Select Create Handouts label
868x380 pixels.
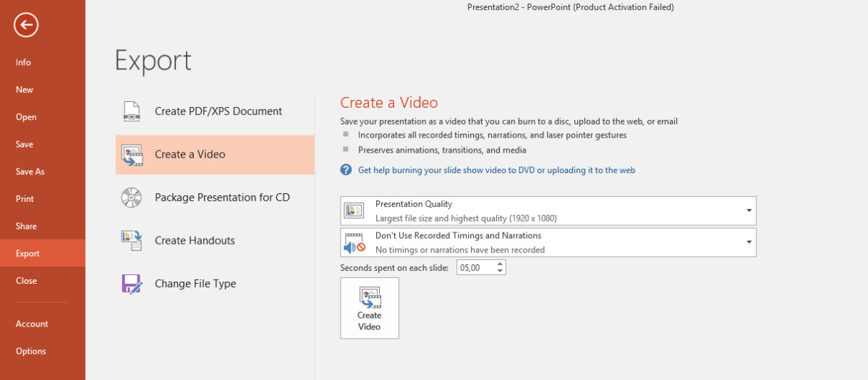point(195,240)
